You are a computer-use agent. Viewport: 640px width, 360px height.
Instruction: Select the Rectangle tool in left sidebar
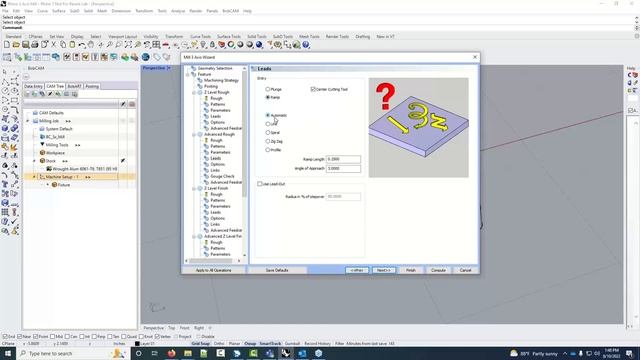(14, 100)
